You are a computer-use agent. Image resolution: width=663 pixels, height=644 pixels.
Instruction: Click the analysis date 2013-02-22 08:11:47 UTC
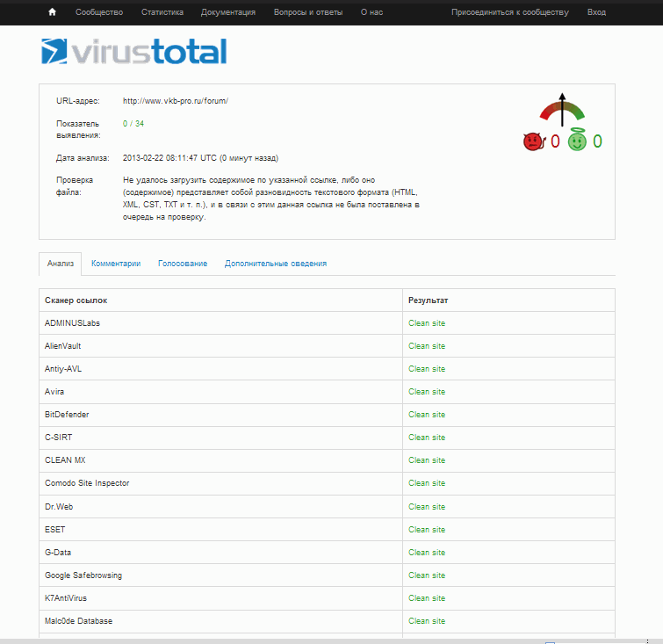[169, 158]
